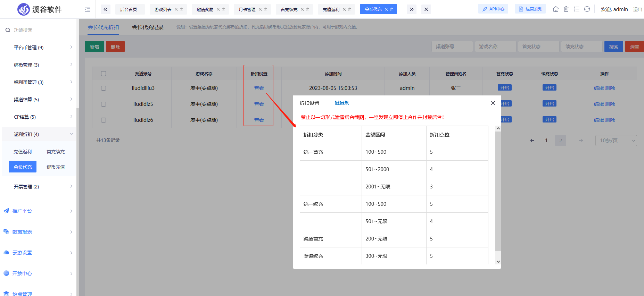Close the 充值返利 tab
Screen dimensions: 644x296
point(344,9)
